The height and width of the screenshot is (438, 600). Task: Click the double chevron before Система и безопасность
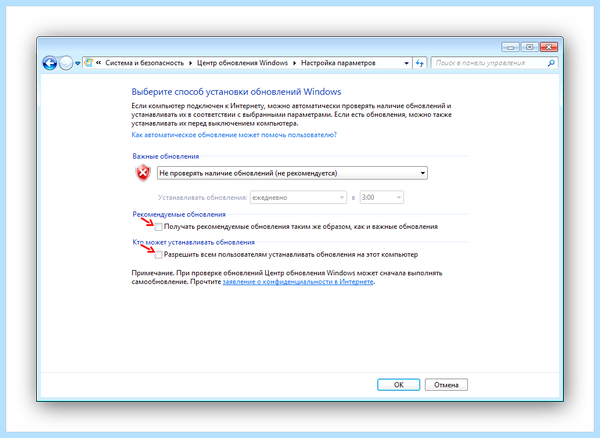[x=98, y=63]
